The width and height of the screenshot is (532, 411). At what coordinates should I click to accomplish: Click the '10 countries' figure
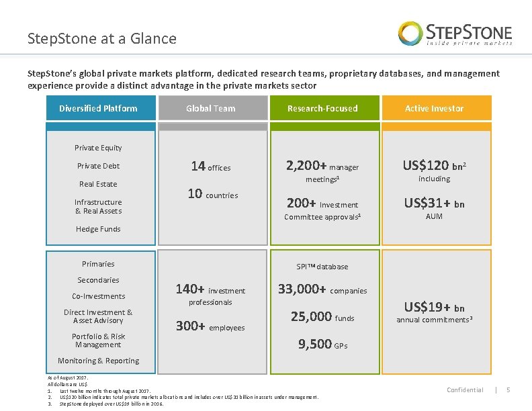(x=213, y=193)
